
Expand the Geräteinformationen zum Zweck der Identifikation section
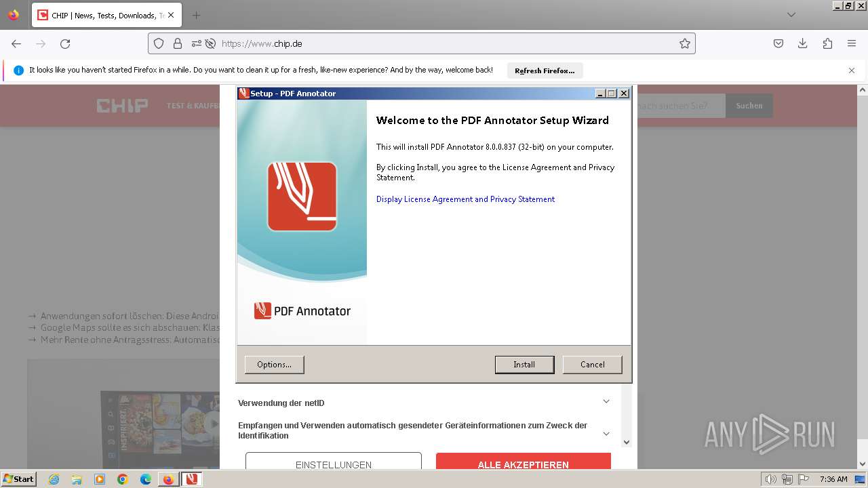(x=424, y=431)
